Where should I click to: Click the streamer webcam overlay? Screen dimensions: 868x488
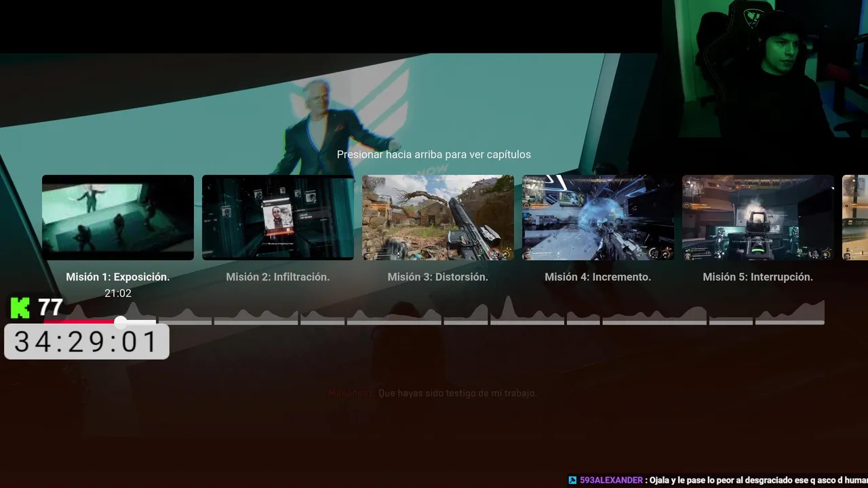[765, 68]
